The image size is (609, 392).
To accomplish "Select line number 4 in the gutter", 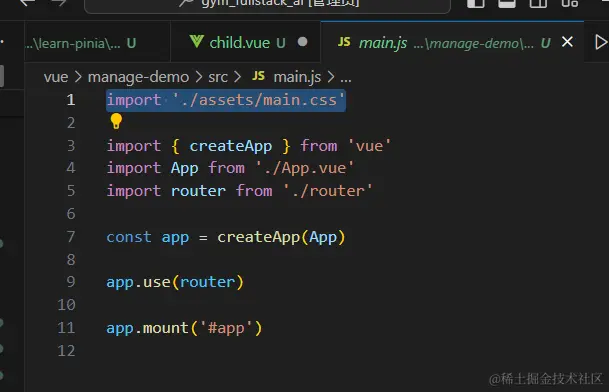I will click(x=71, y=168).
